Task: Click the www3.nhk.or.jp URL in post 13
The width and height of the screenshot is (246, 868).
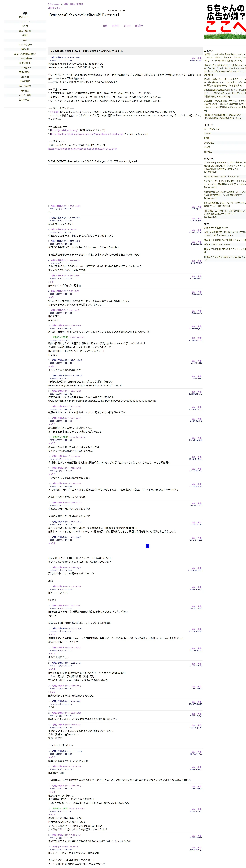Action: click(x=85, y=386)
